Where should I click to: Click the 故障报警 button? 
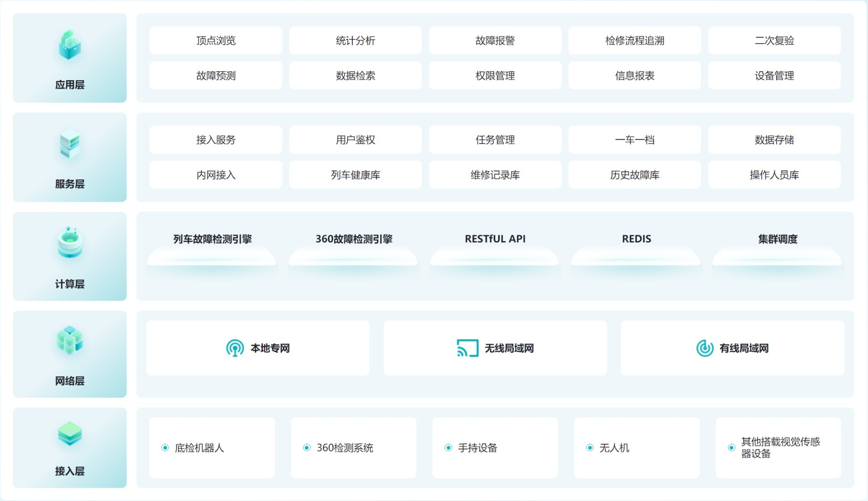coord(495,41)
